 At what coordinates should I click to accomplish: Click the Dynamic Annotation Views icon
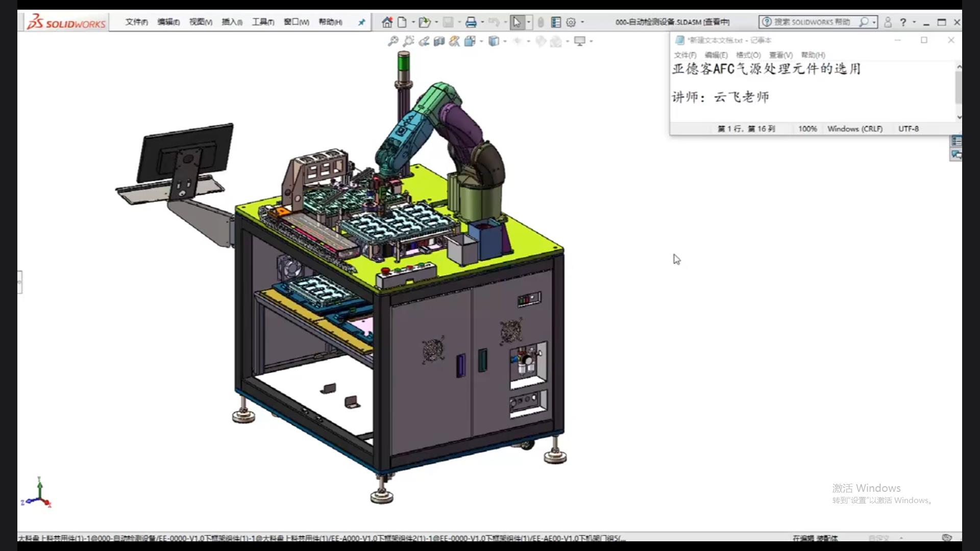[x=454, y=41]
